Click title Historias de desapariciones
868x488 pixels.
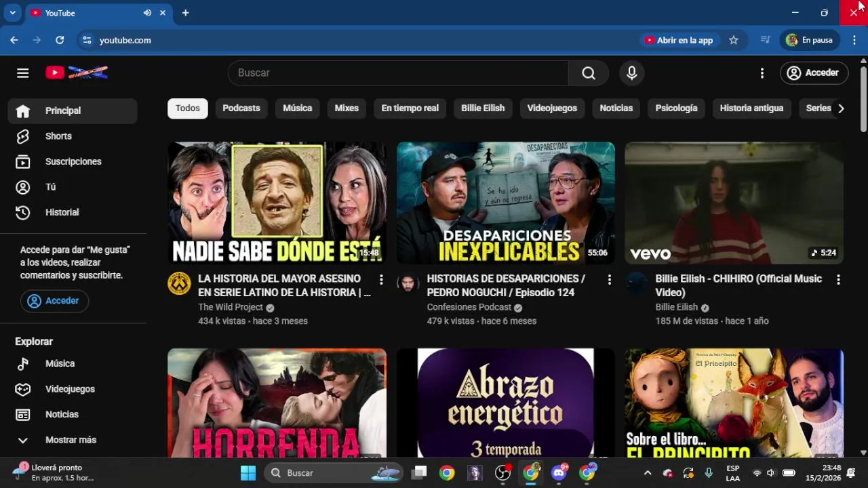pos(506,285)
